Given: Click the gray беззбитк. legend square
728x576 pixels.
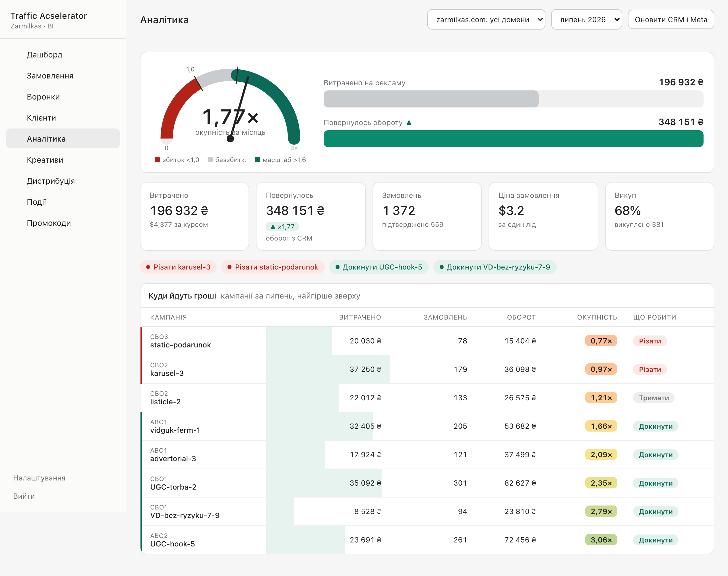Looking at the screenshot, I should tap(210, 159).
